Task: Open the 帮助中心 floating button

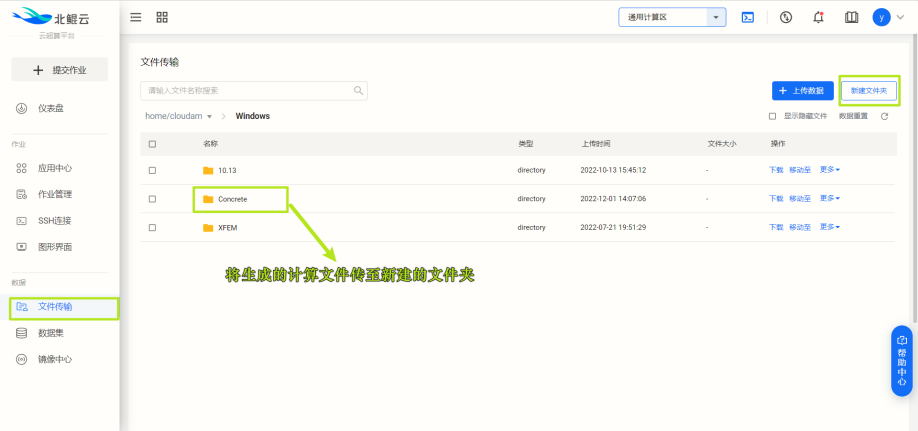Action: tap(902, 361)
